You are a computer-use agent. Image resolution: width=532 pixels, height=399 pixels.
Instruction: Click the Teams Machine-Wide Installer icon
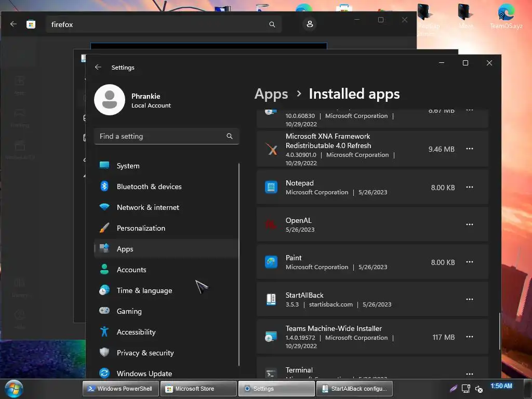pyautogui.click(x=271, y=337)
